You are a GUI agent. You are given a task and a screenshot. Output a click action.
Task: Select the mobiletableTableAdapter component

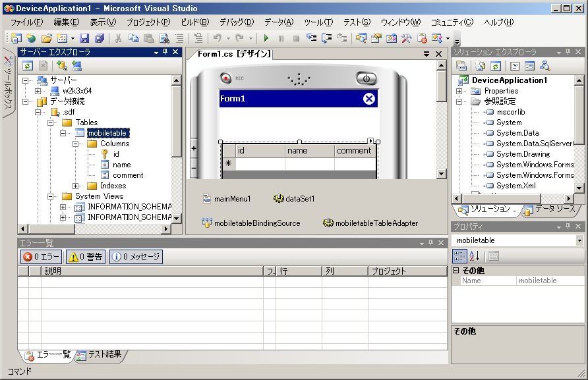click(x=370, y=223)
